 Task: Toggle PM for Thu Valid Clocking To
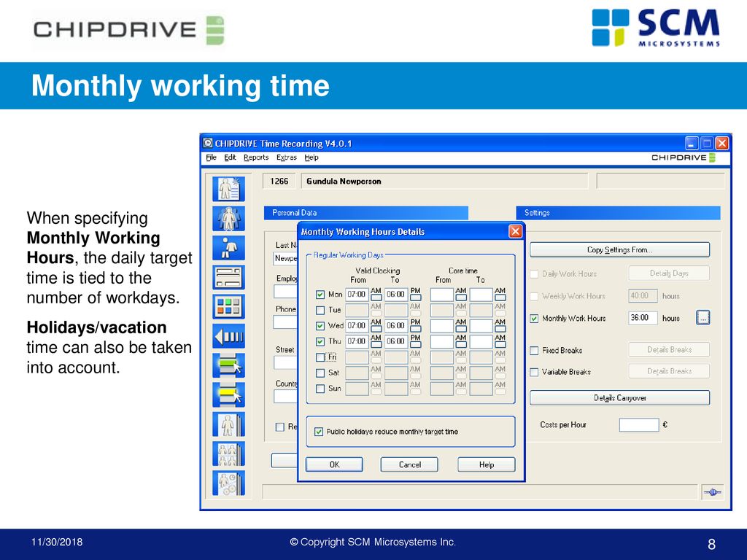(x=415, y=345)
